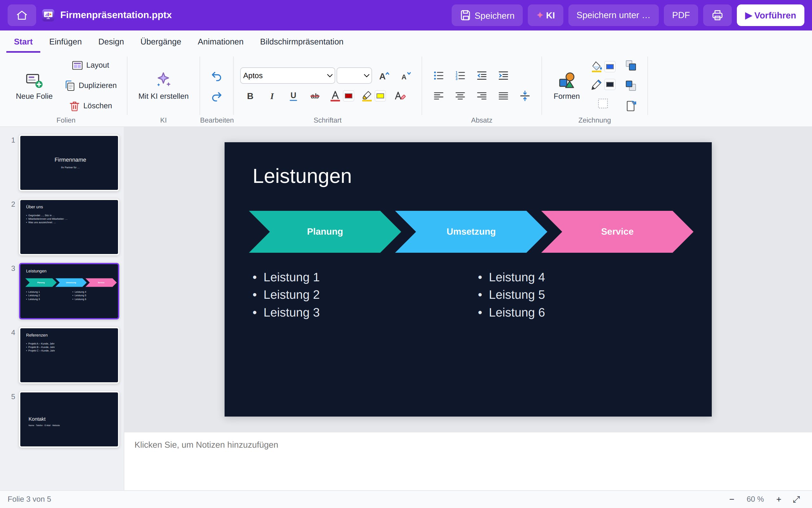Click the vertical alignment icon
Image resolution: width=812 pixels, height=508 pixels.
click(525, 96)
